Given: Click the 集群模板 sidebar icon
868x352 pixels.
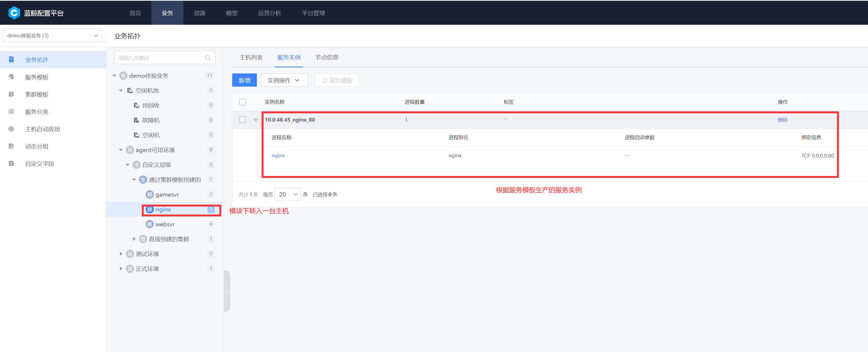Looking at the screenshot, I should [12, 94].
